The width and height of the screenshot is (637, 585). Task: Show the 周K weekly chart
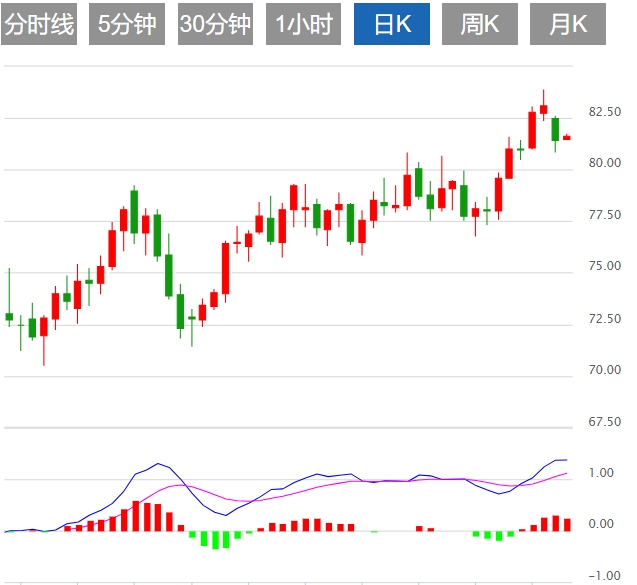(x=480, y=25)
